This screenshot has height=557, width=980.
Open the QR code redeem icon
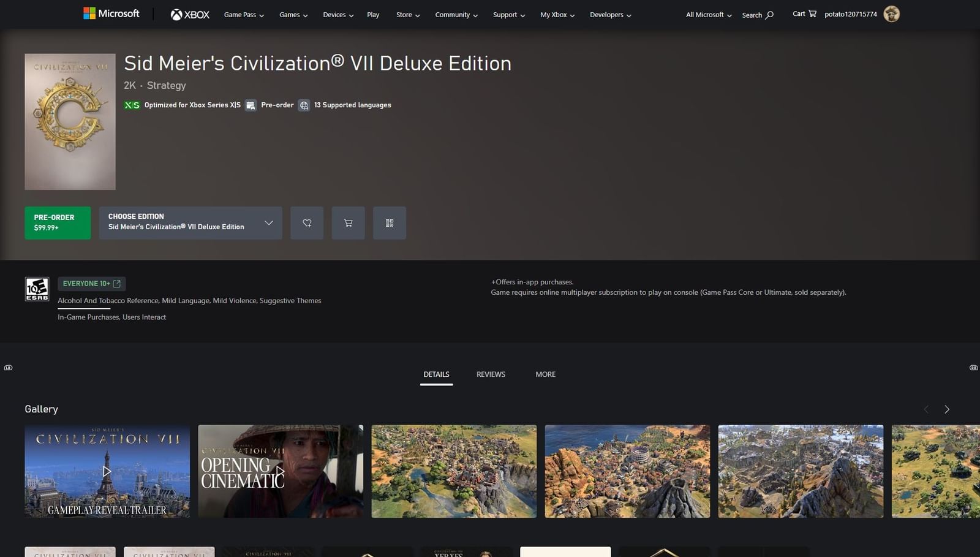coord(390,222)
